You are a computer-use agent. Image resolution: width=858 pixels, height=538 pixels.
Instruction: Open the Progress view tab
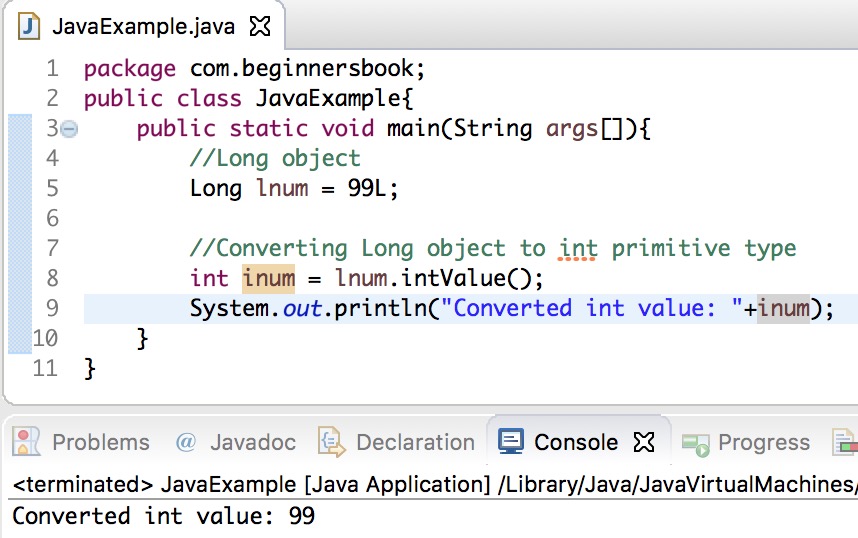(764, 442)
